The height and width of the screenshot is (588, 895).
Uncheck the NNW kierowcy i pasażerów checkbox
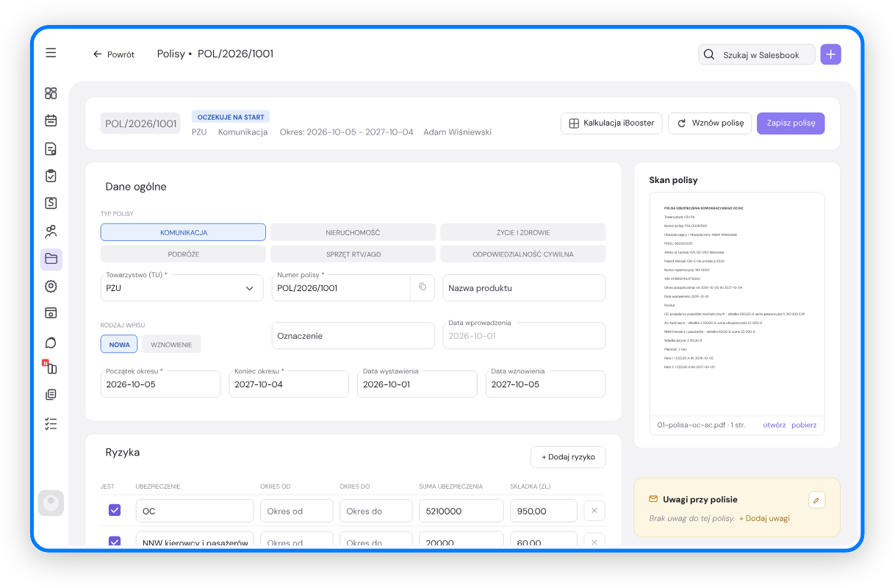[115, 542]
